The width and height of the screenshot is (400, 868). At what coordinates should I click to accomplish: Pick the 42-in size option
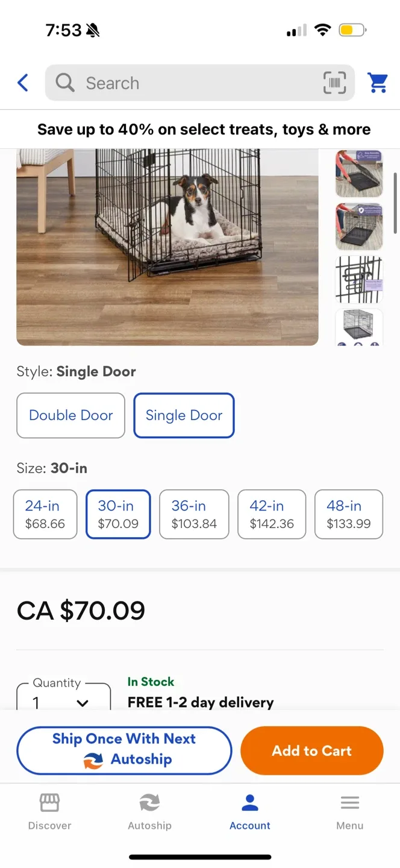point(272,514)
